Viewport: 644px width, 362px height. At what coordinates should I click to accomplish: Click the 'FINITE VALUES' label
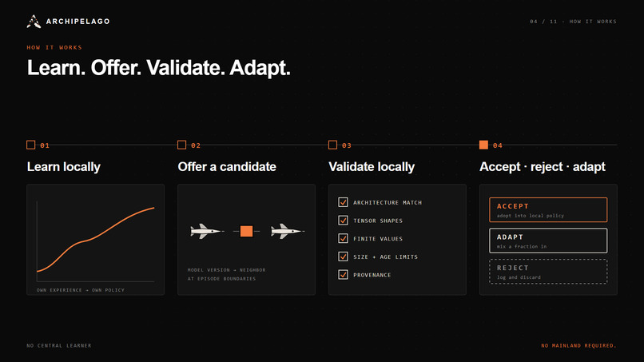pyautogui.click(x=378, y=239)
